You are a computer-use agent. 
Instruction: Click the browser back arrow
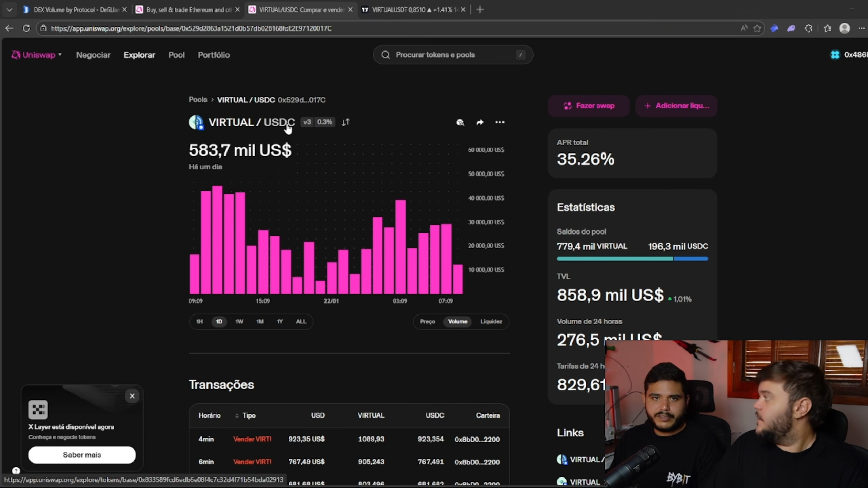[9, 28]
